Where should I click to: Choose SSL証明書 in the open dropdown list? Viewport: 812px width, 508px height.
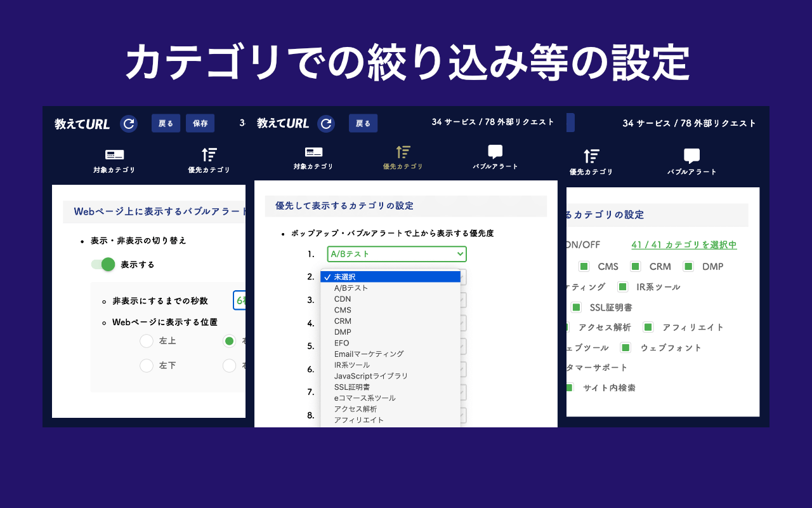point(391,387)
